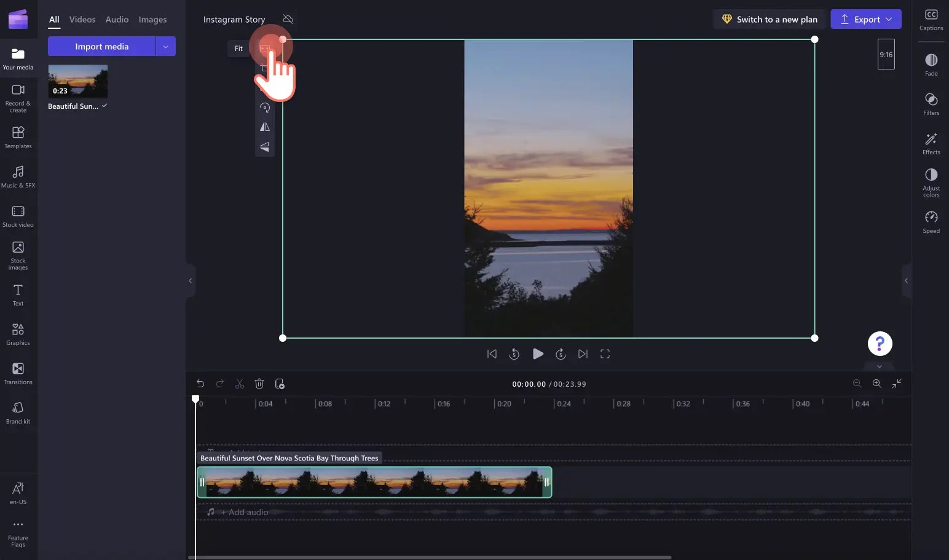Open the 9:16 aspect ratio selector
This screenshot has width=949, height=560.
pyautogui.click(x=886, y=55)
